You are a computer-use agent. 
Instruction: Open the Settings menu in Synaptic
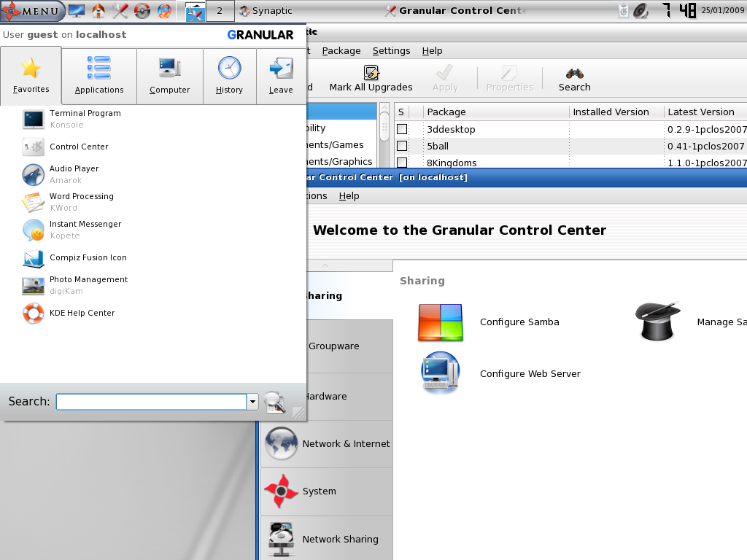click(x=391, y=50)
